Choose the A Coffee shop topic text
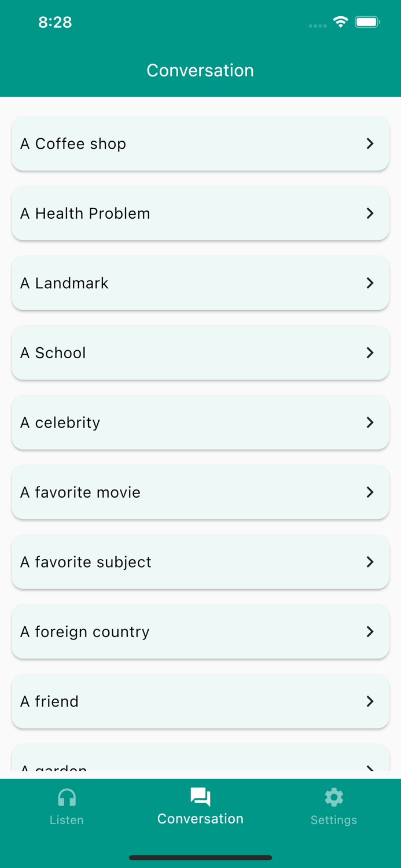 [73, 144]
